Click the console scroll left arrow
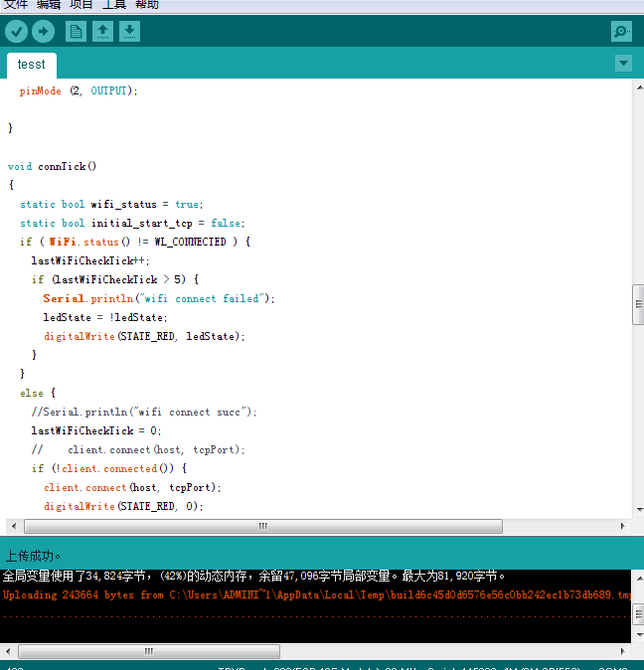 (x=8, y=651)
